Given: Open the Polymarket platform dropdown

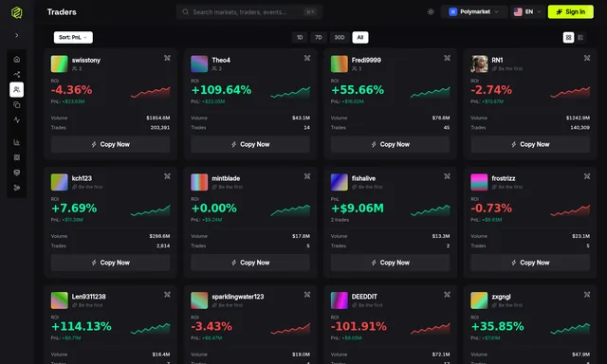Looking at the screenshot, I should tap(474, 12).
